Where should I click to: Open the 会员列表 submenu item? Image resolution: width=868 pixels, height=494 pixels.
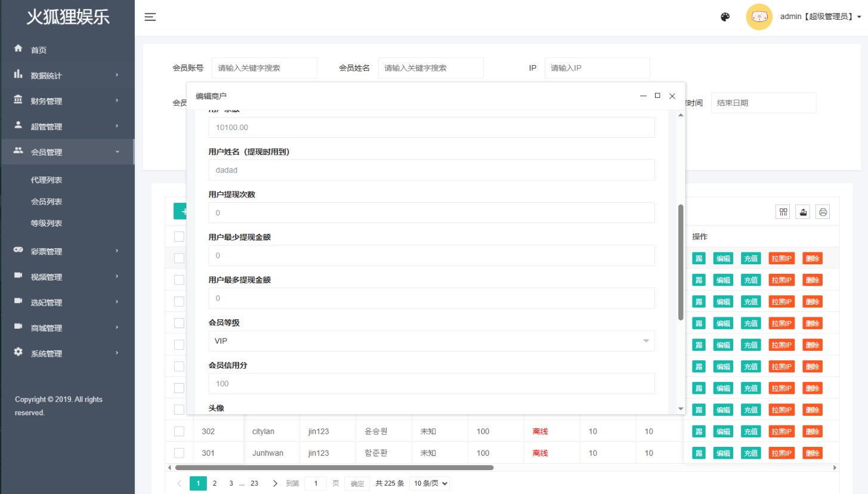(x=47, y=202)
